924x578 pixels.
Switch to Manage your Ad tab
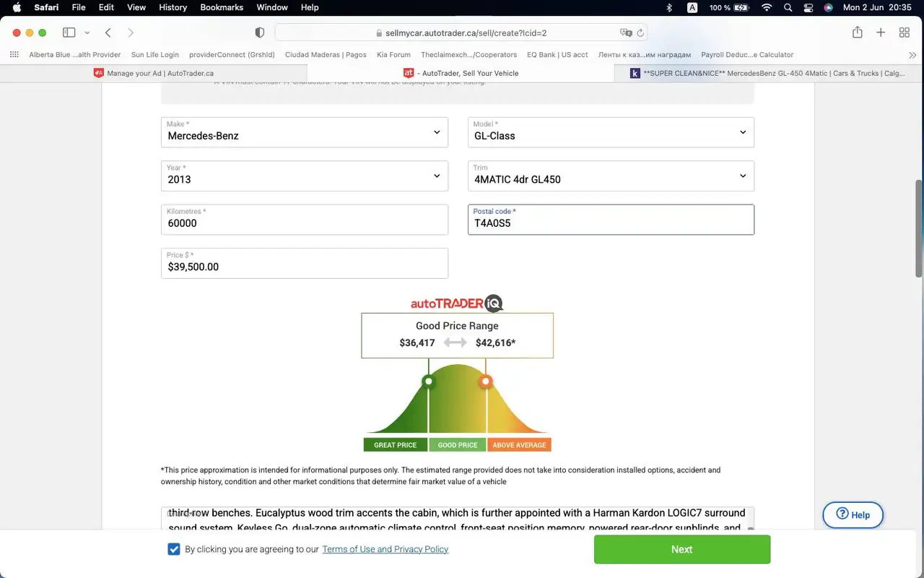[x=154, y=73]
